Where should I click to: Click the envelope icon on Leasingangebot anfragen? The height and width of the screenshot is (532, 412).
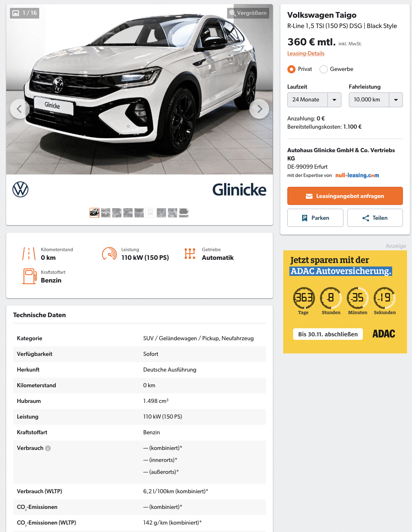point(309,196)
